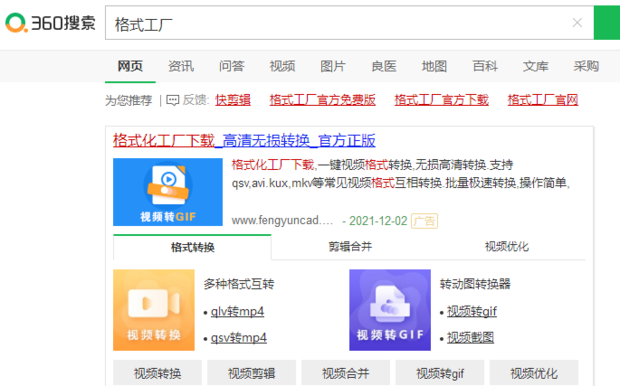
Task: Click the purple 视频转GIF icon tile
Action: point(390,310)
